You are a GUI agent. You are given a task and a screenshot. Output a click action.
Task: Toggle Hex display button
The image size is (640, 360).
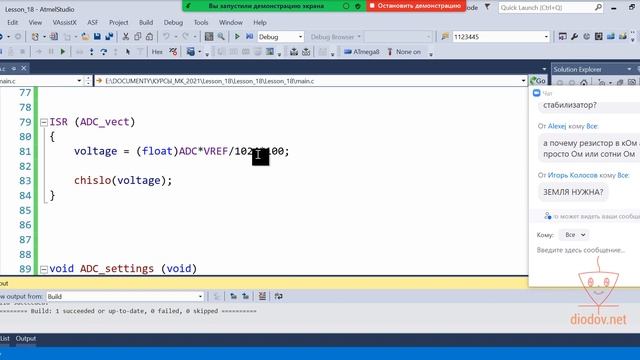[x=157, y=52]
